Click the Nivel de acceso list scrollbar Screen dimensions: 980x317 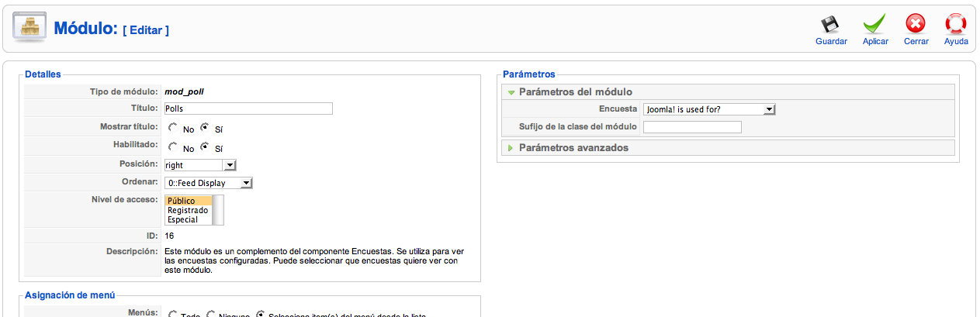(219, 210)
